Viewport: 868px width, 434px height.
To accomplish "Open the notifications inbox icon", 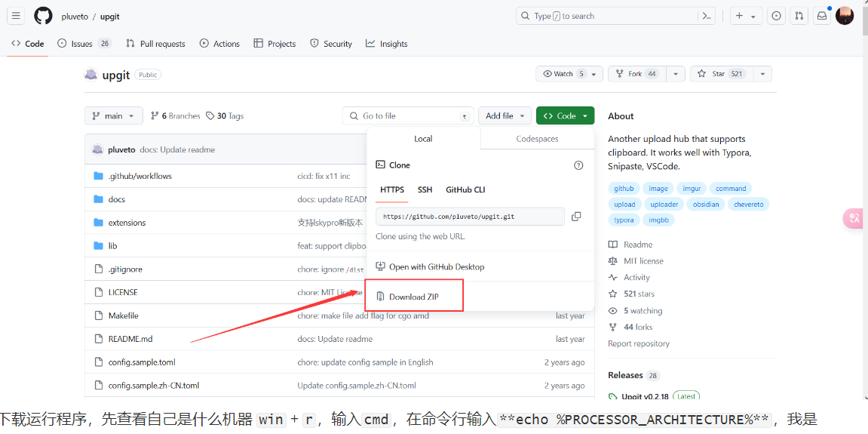I will coord(822,16).
